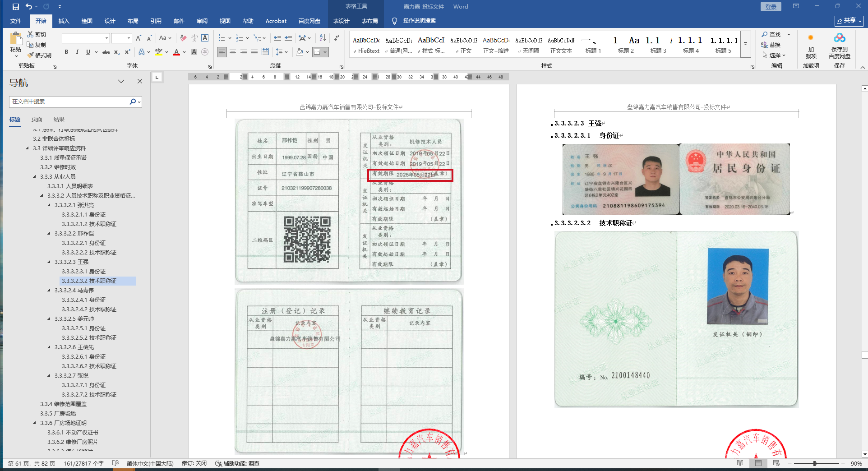This screenshot has width=868, height=471.
Task: Apply the 标题 1 style
Action: (593, 44)
